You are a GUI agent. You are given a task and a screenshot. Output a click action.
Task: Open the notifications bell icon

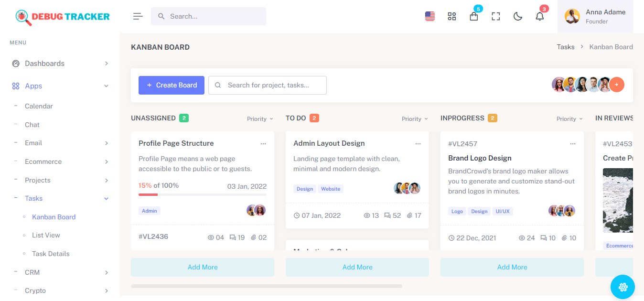point(540,16)
